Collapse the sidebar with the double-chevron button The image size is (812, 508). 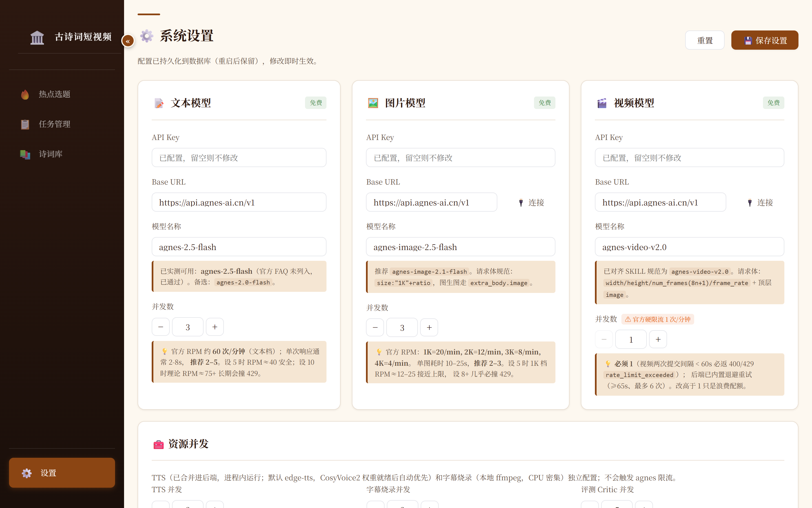point(128,41)
